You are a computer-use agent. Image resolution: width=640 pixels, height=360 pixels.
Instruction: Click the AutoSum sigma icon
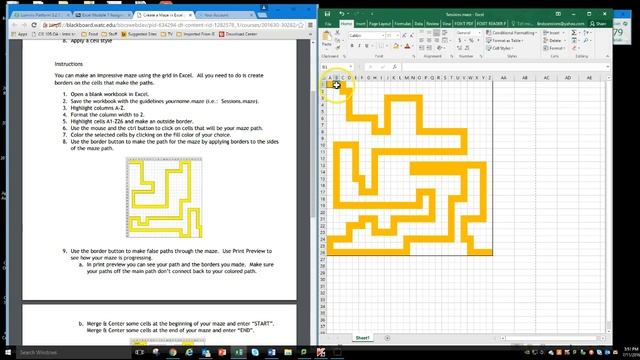pyautogui.click(x=574, y=33)
